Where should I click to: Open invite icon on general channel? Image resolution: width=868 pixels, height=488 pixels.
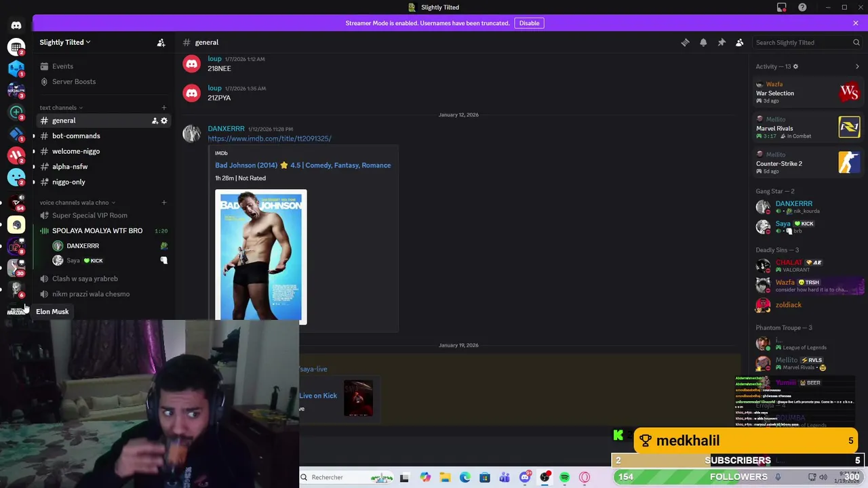pos(155,121)
